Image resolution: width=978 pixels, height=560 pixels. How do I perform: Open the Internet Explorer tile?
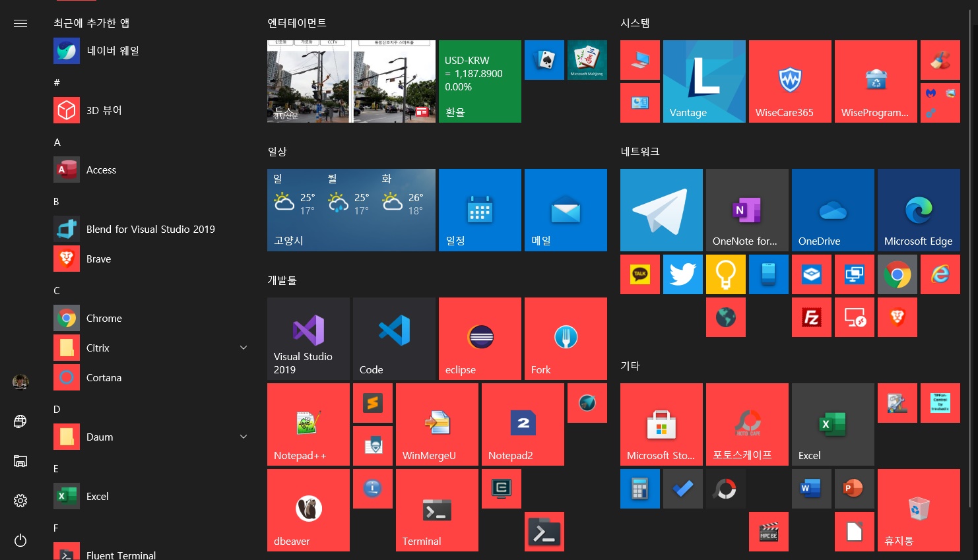pos(940,274)
